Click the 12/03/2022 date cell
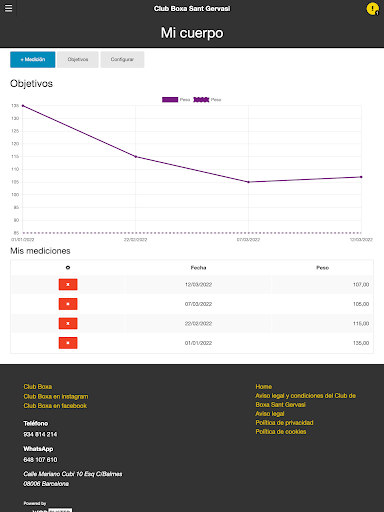Viewport: 384px width, 512px height. pos(198,285)
